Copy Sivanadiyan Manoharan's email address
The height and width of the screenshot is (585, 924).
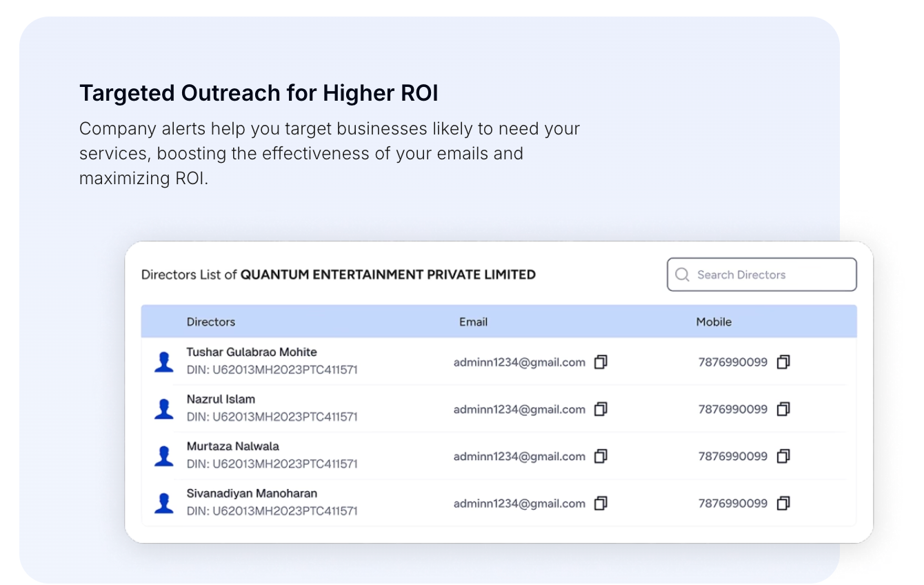[x=601, y=504]
